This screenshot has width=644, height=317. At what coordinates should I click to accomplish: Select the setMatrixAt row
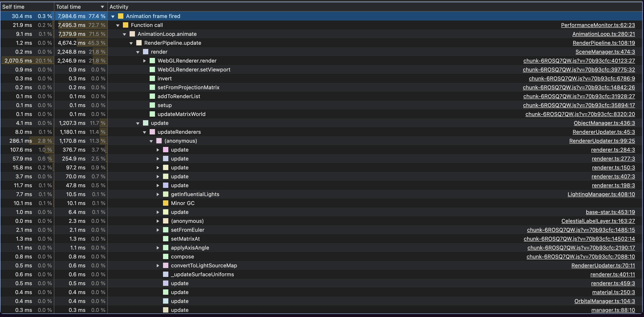[x=322, y=239]
